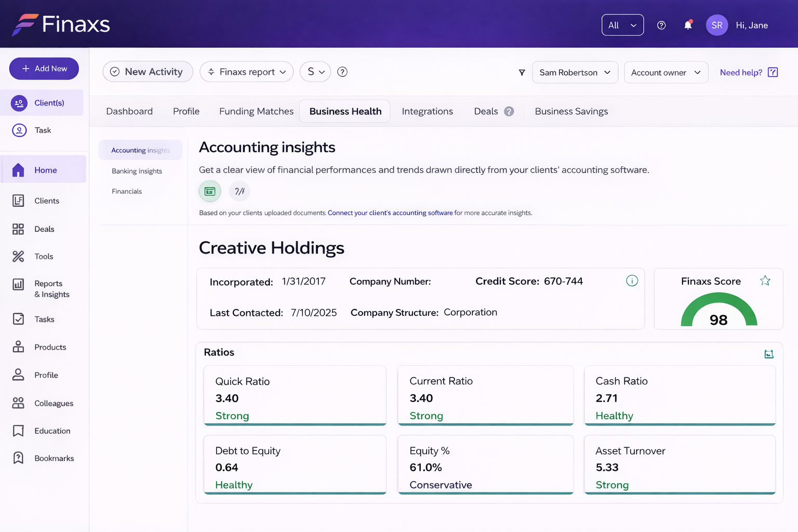
Task: Click the SR user avatar
Action: (717, 25)
